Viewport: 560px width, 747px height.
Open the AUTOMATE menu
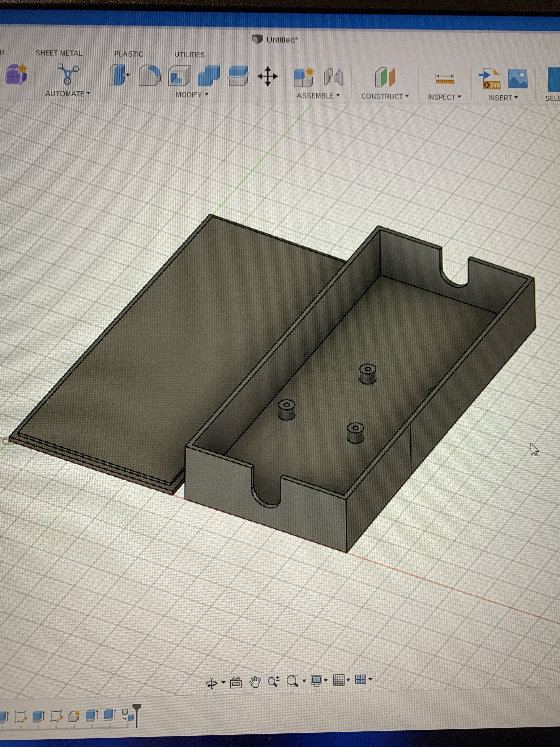pos(68,94)
